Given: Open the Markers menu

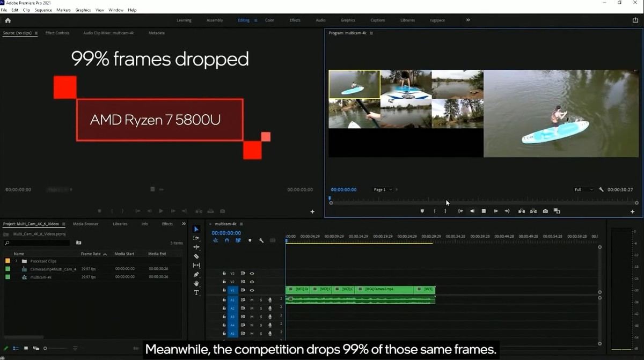Looking at the screenshot, I should tap(63, 10).
